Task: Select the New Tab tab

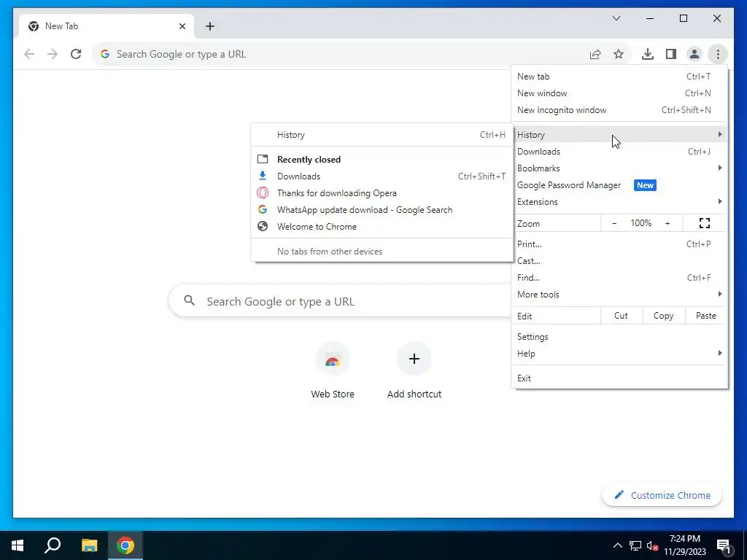Action: pyautogui.click(x=106, y=26)
